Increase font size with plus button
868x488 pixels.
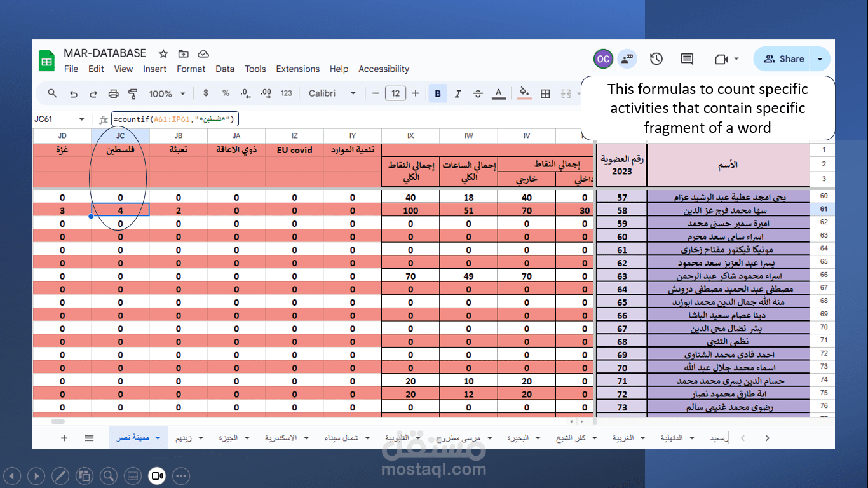pos(416,93)
